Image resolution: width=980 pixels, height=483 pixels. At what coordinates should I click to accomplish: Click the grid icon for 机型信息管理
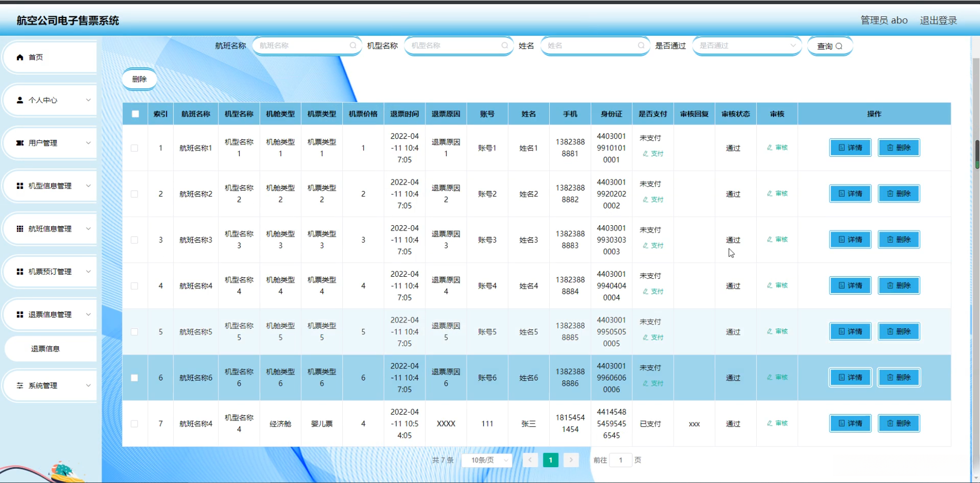pos(20,186)
